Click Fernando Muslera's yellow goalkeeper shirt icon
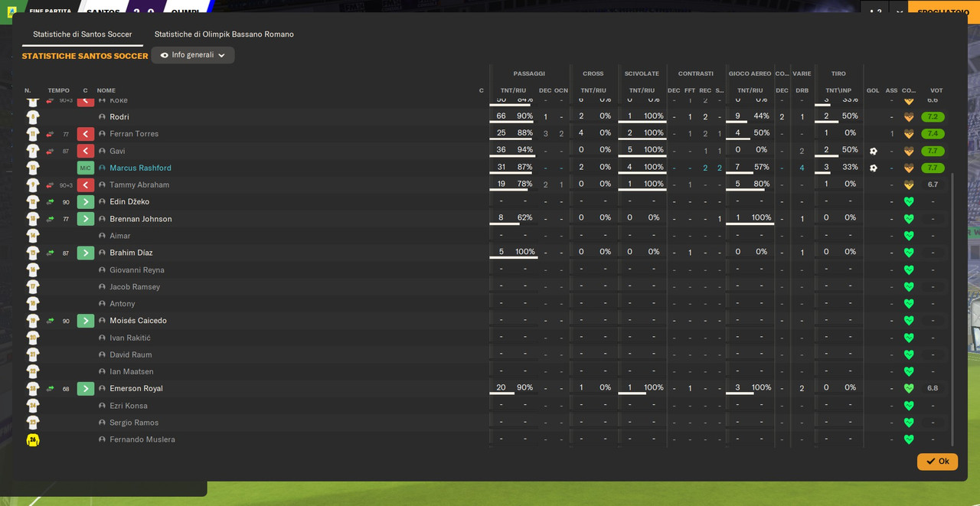This screenshot has width=980, height=506. click(x=33, y=439)
